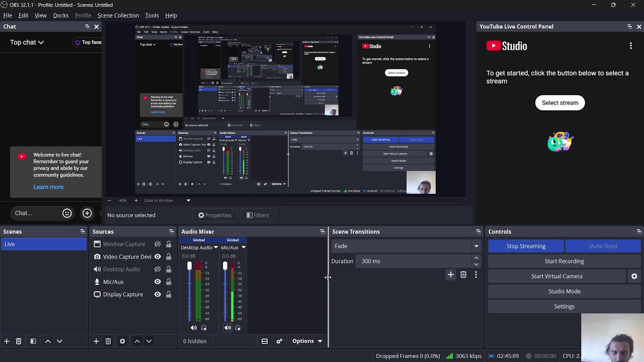The height and width of the screenshot is (362, 644).
Task: Click Start Virtual Camera
Action: coord(557,276)
